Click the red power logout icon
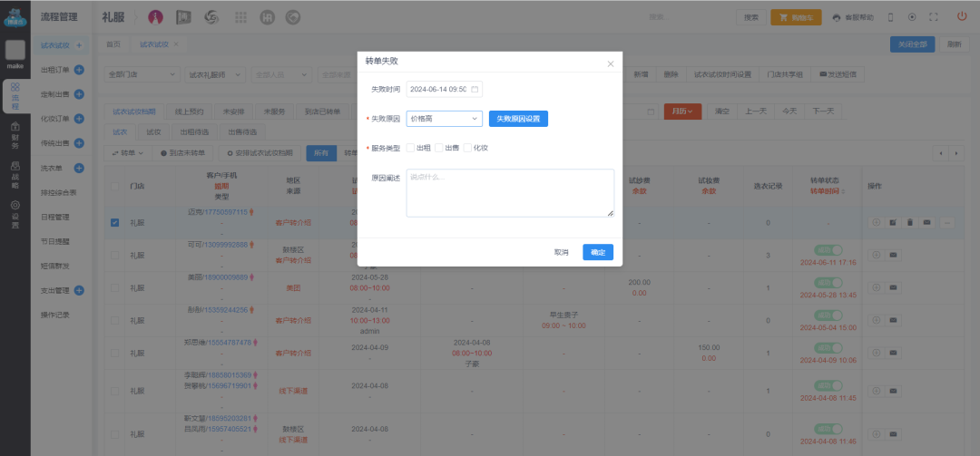980x456 pixels. [x=962, y=17]
